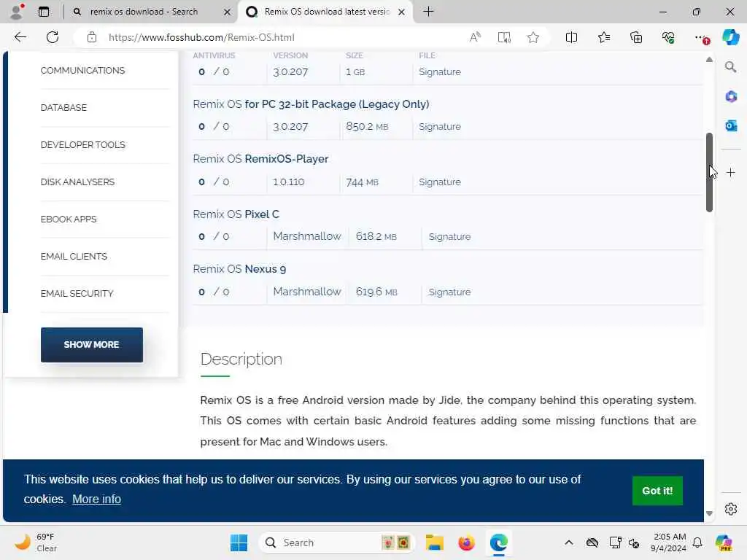Open the More info cookies link
The width and height of the screenshot is (747, 560).
(96, 499)
